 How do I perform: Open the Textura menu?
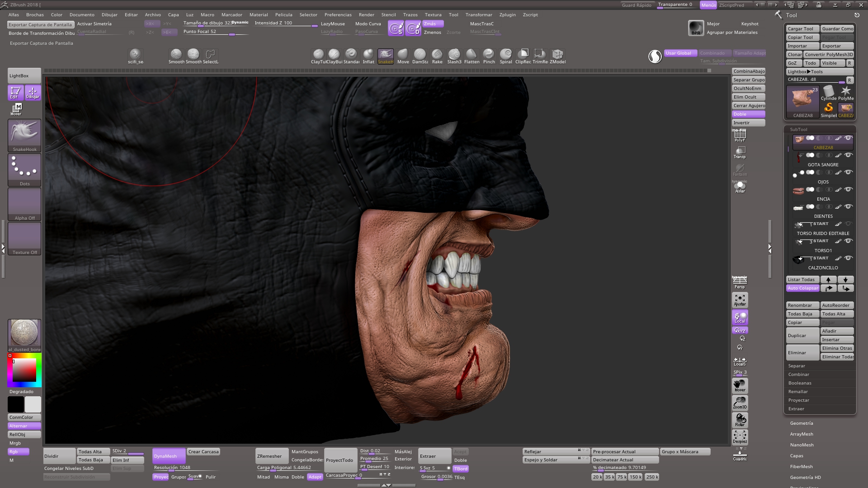coord(433,15)
